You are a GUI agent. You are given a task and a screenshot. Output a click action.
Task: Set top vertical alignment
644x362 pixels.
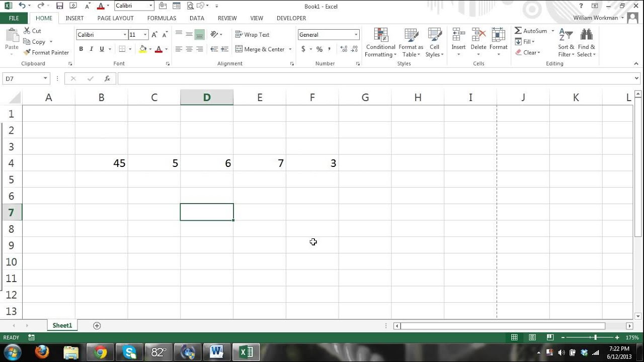179,34
